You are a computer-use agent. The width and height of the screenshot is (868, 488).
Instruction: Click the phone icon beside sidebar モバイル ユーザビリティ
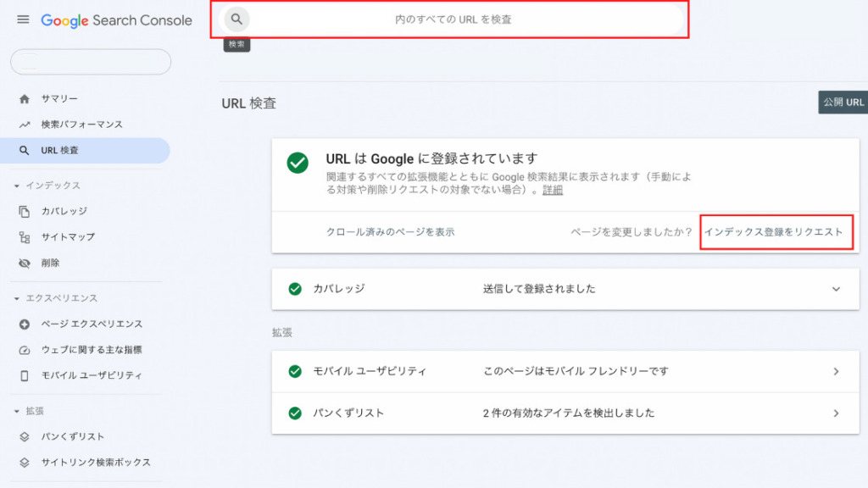tap(25, 375)
